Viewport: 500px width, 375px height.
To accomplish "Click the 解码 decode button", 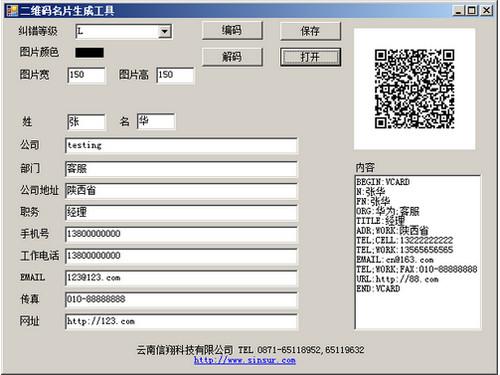I will 232,57.
